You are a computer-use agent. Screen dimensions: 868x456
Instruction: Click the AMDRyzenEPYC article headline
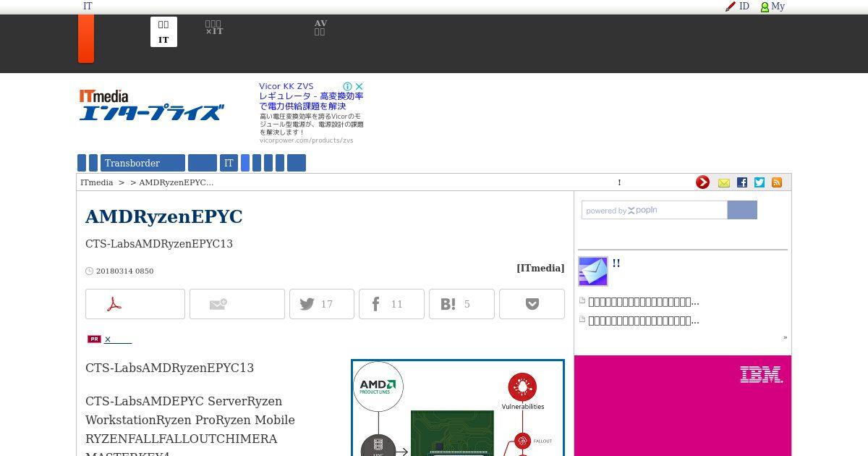point(164,216)
